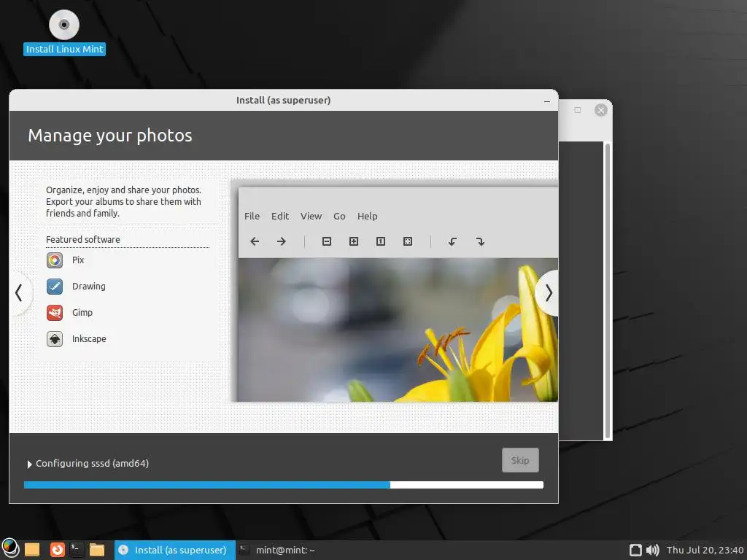Click the View menu in slideshow image
This screenshot has width=747, height=560.
[311, 216]
